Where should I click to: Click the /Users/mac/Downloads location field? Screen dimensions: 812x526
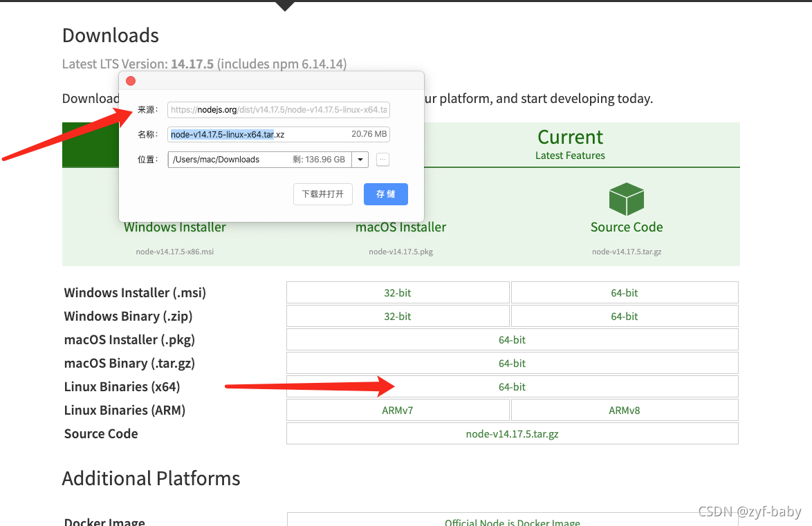tap(259, 160)
